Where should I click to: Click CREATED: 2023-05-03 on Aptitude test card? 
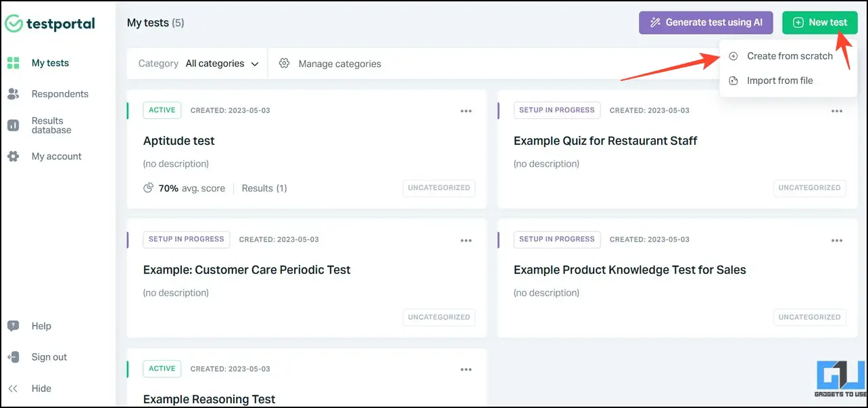pos(231,110)
